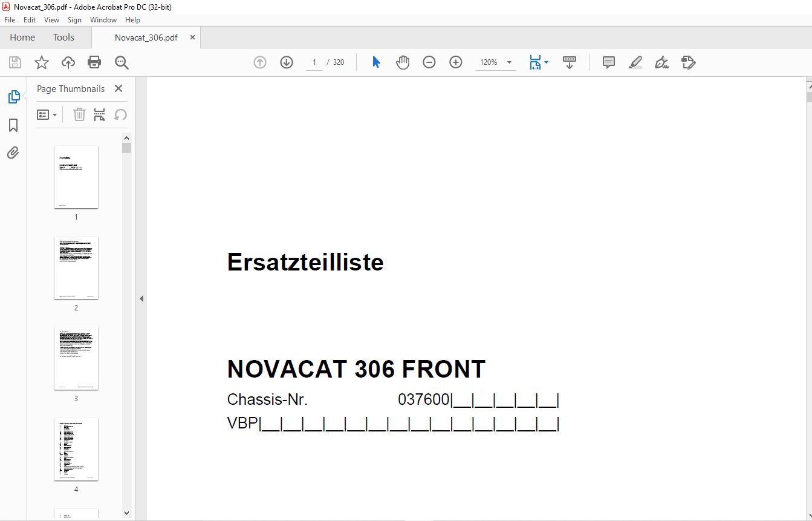Switch to the Home tab

click(x=22, y=38)
